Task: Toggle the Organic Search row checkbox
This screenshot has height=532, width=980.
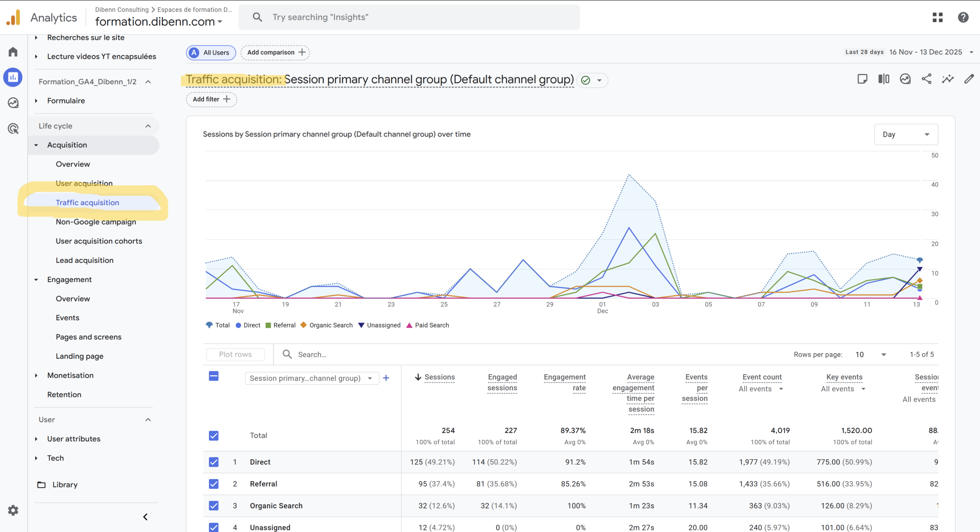Action: point(214,506)
